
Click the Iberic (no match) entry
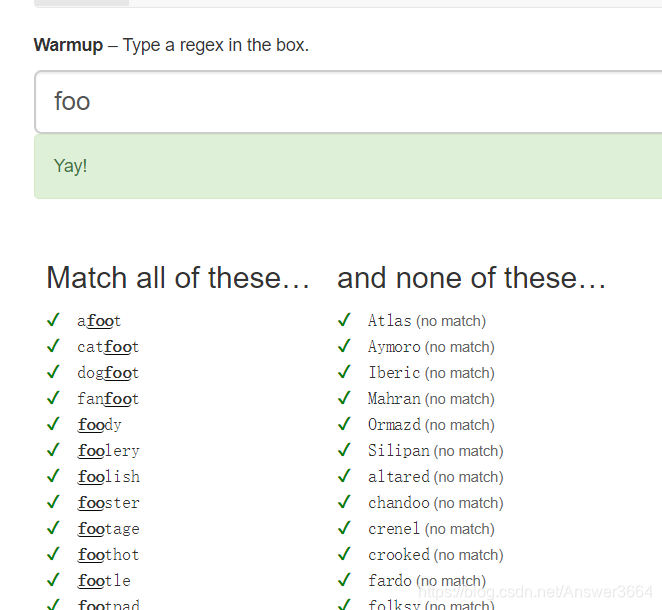click(431, 373)
